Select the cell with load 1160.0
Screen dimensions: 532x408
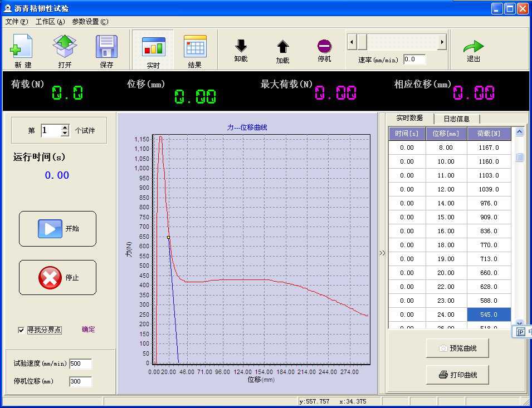(489, 161)
